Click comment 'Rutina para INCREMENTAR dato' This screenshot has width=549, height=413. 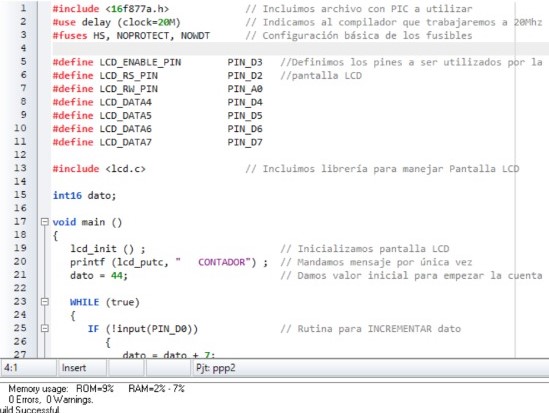(x=370, y=329)
